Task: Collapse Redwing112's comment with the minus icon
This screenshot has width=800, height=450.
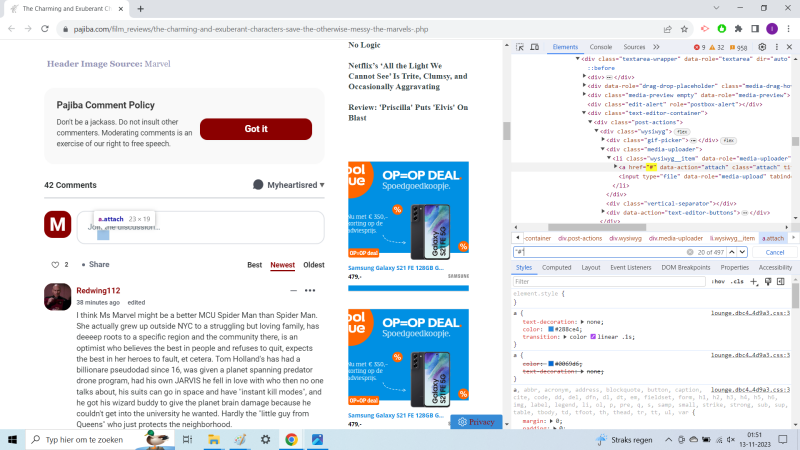Action: tap(293, 290)
